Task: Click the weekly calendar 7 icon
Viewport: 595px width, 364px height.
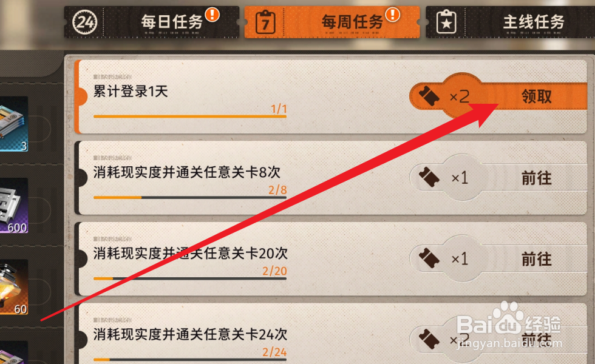Action: coord(265,23)
